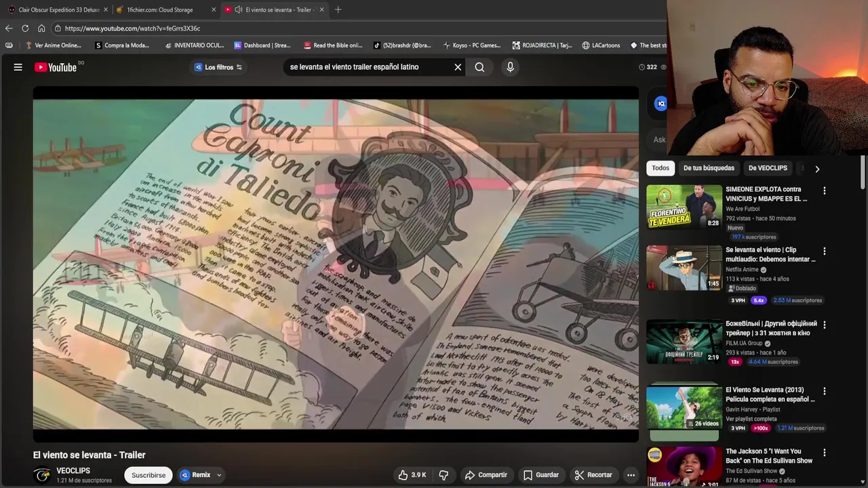868x488 pixels.
Task: Close the El viento se levanta tab
Action: click(x=321, y=9)
